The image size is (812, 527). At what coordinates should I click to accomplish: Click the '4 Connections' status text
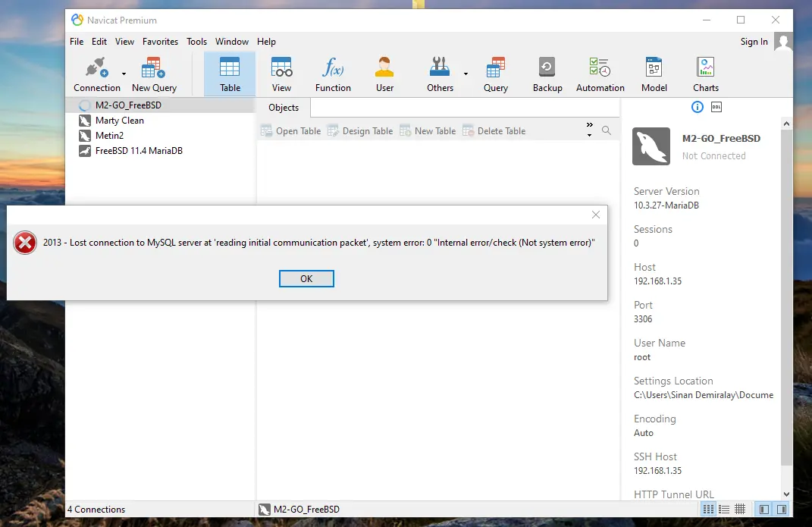pos(96,510)
